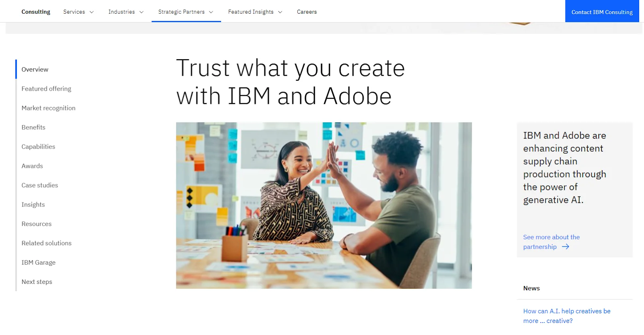Image resolution: width=644 pixels, height=335 pixels.
Task: Click the Contact IBM Consulting button
Action: pos(601,12)
